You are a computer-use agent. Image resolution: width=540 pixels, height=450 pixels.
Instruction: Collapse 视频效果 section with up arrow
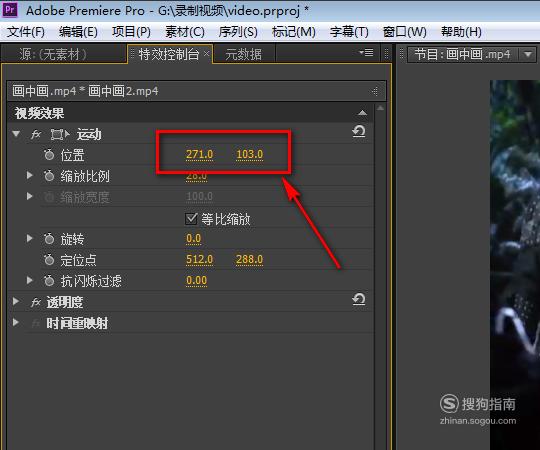pyautogui.click(x=362, y=113)
